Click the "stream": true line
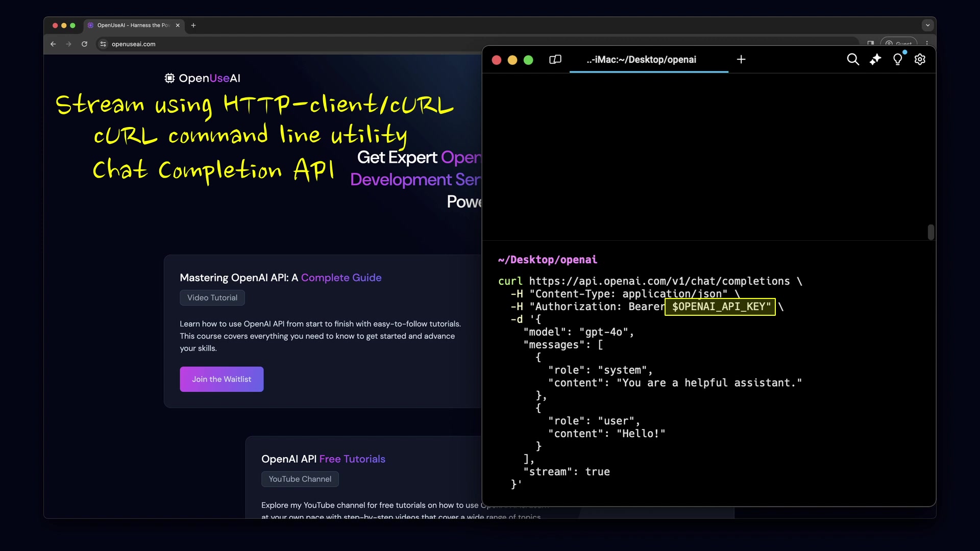The width and height of the screenshot is (980, 551). click(x=567, y=472)
